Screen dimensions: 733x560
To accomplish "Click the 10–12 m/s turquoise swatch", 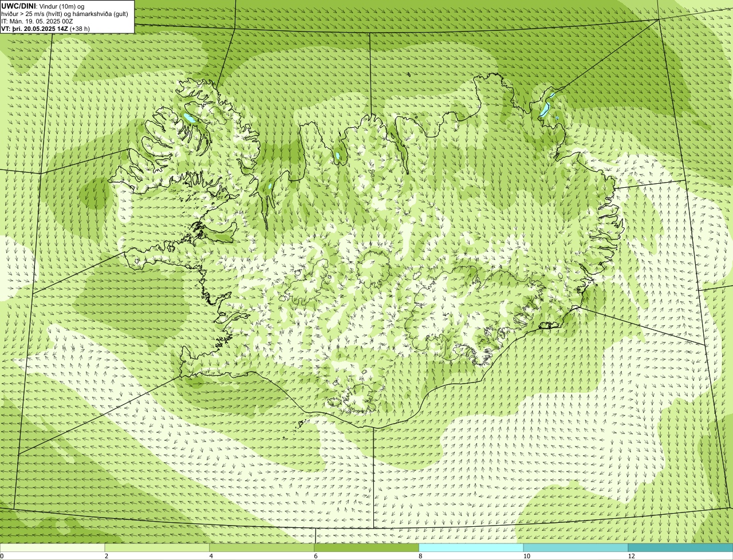I will point(576,547).
